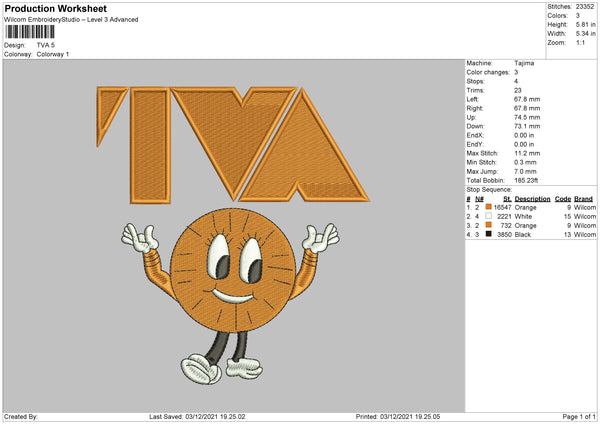Click 'Black' description in row 4
The width and height of the screenshot is (600, 424).
pos(523,235)
